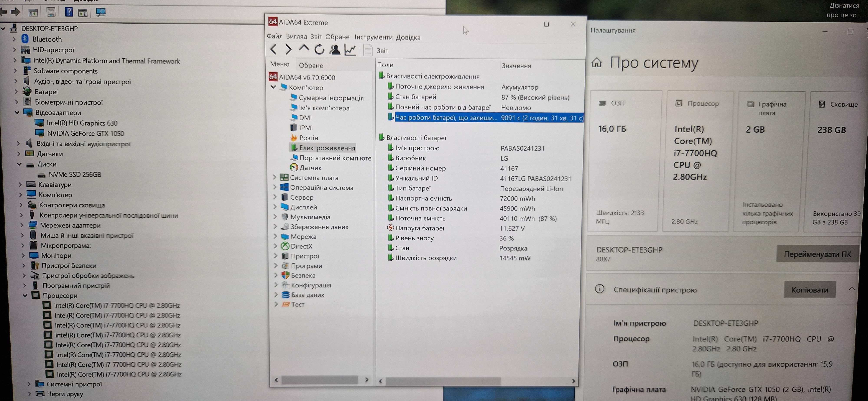Open the Графічна плата card

click(x=769, y=162)
